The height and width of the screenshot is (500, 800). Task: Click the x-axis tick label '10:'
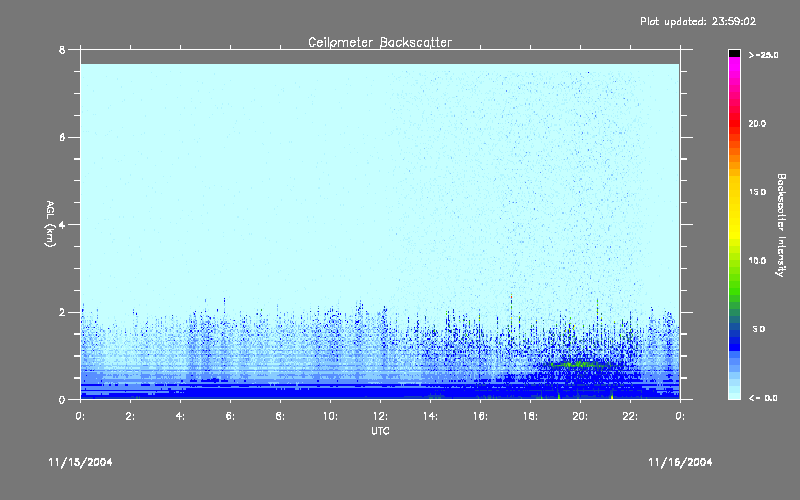click(x=330, y=416)
